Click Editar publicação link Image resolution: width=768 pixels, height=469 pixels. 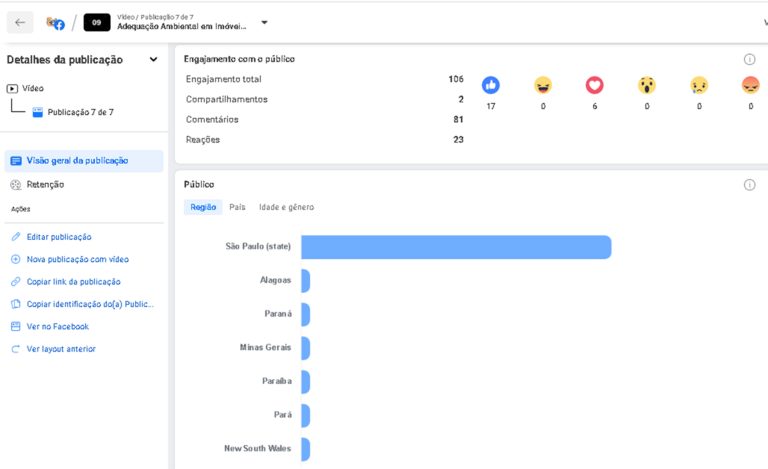[59, 237]
